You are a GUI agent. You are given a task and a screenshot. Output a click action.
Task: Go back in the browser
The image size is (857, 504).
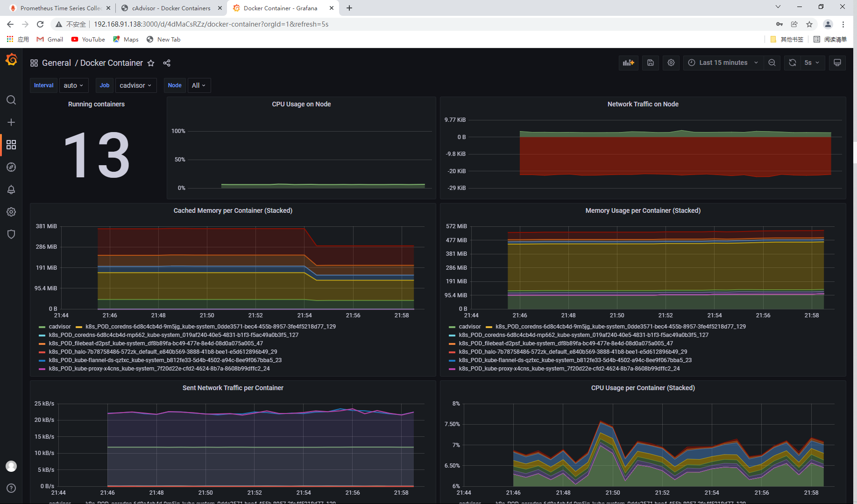coord(10,24)
